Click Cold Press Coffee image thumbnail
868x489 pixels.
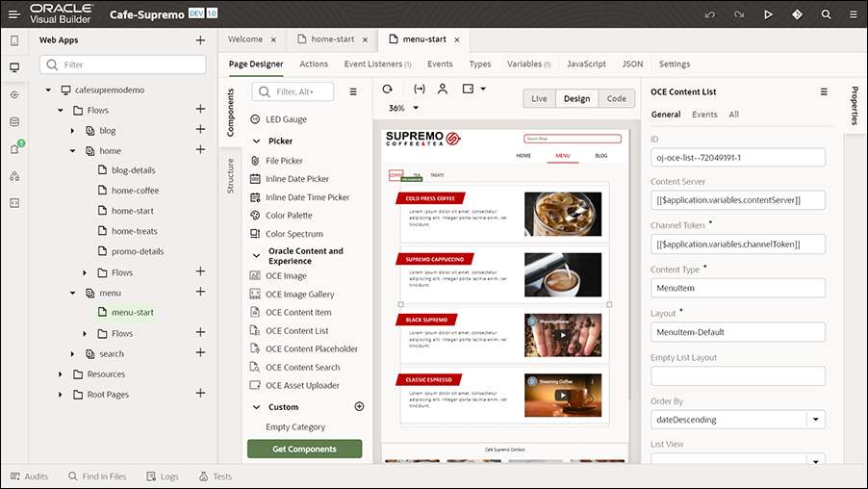click(x=562, y=214)
